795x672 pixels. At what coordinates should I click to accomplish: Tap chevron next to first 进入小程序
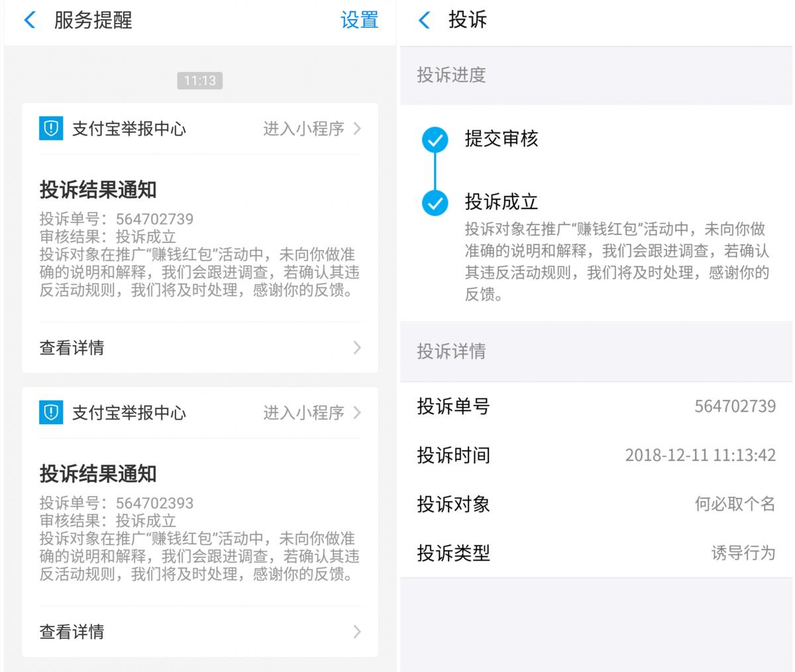click(357, 128)
